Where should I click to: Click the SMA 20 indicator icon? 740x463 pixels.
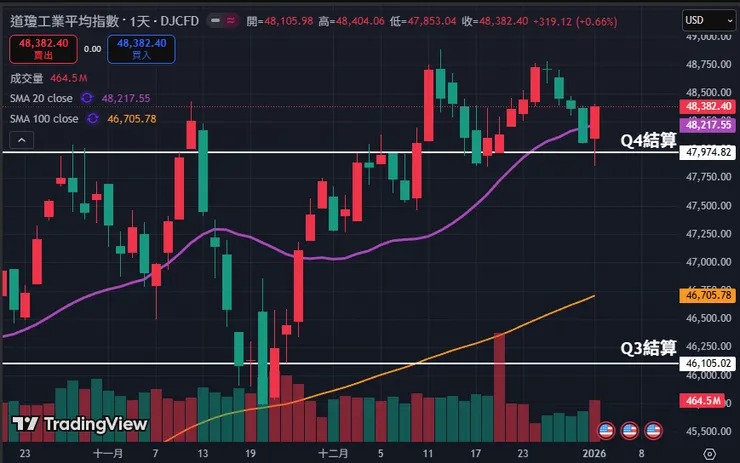pos(87,98)
